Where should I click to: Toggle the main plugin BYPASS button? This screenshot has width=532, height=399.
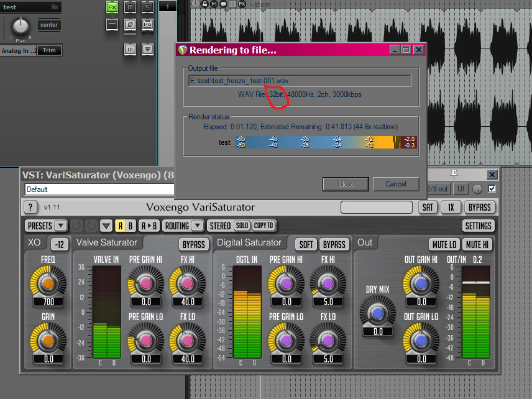479,207
